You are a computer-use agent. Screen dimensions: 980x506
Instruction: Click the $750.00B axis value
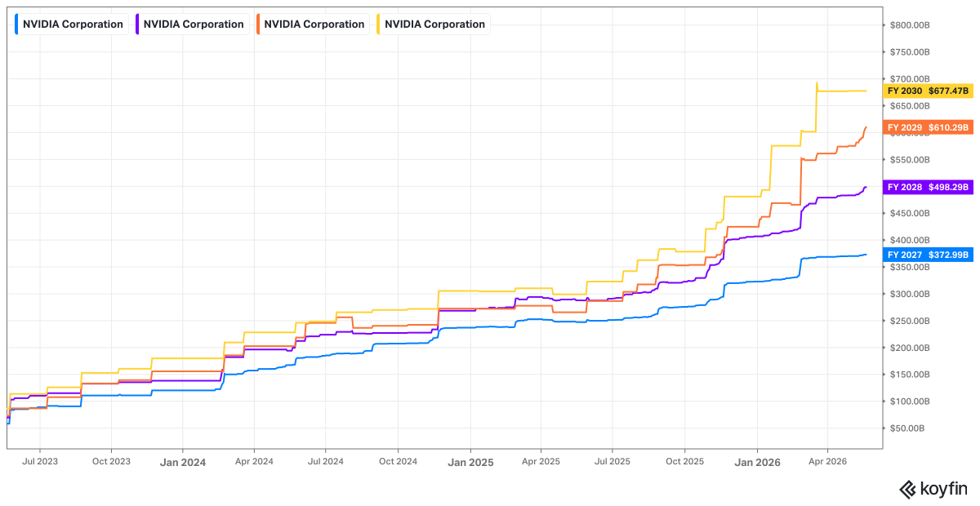click(909, 51)
